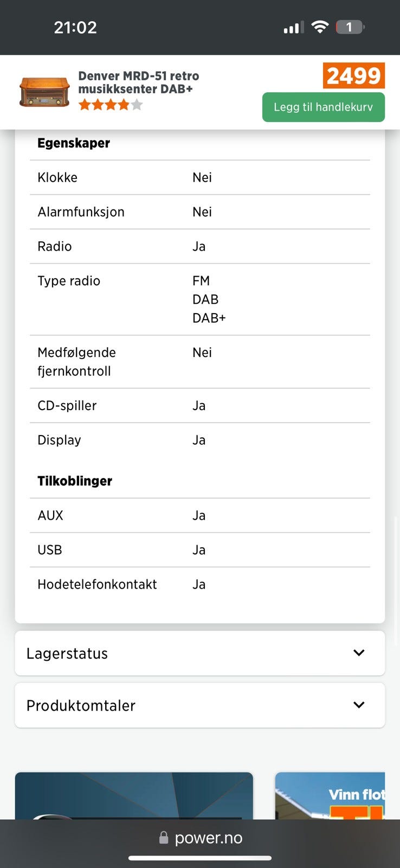400x868 pixels.
Task: Tap the Wi-Fi icon in status bar
Action: 320,27
